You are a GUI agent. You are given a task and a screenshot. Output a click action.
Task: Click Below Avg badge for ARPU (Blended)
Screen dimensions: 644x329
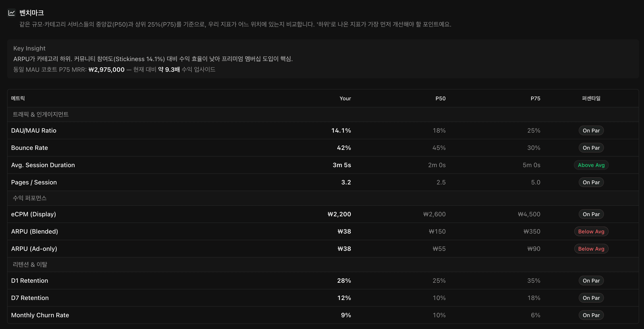[591, 231]
